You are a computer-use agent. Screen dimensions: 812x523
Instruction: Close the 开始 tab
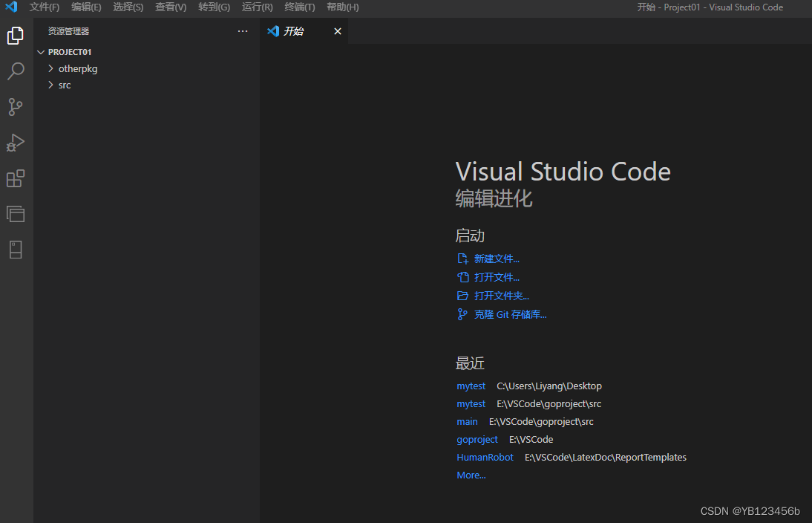coord(338,31)
